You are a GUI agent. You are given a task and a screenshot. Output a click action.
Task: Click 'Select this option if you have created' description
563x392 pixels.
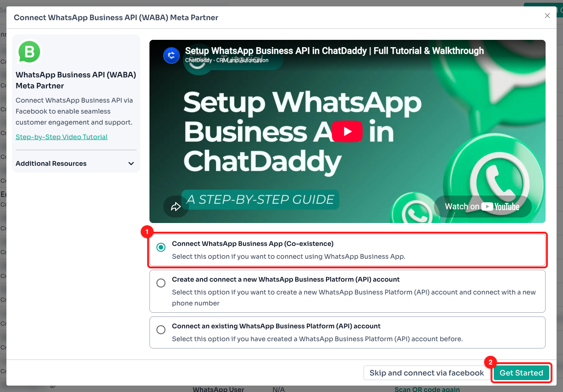pos(317,339)
